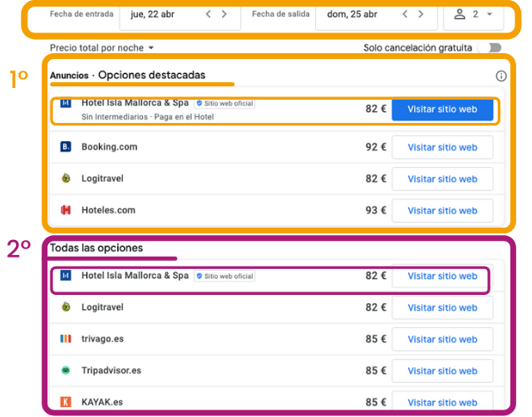532x417 pixels.
Task: Visit Tripadvisor.es website button
Action: [x=442, y=370]
